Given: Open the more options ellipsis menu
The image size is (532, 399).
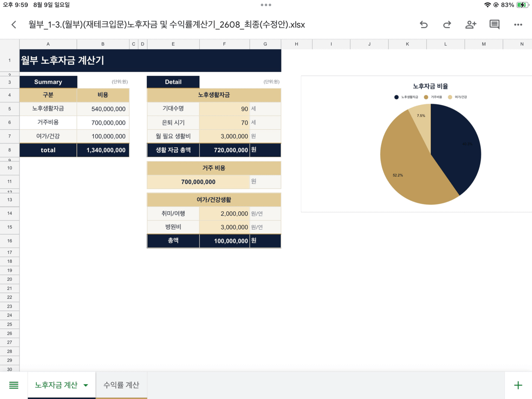Looking at the screenshot, I should click(x=518, y=25).
